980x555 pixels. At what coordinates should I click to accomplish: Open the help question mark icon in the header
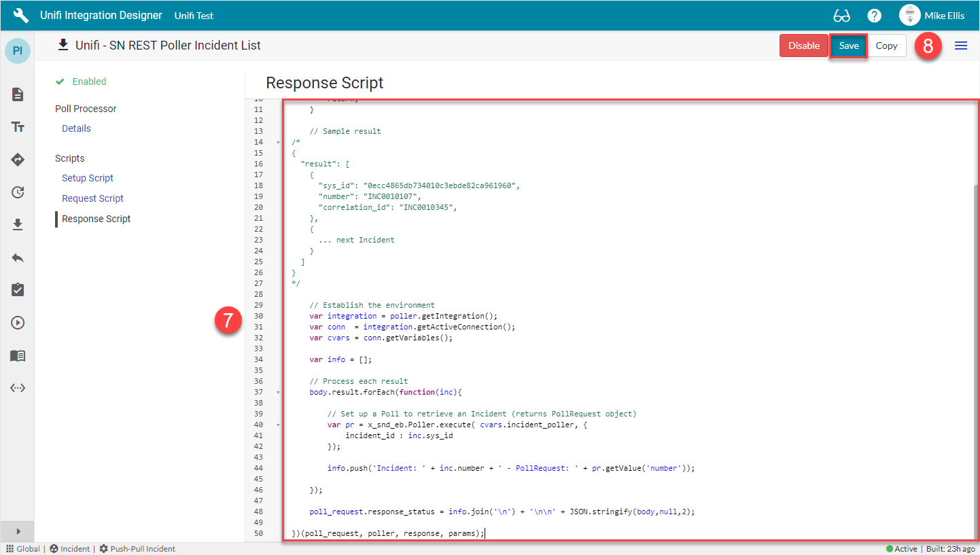pyautogui.click(x=874, y=15)
